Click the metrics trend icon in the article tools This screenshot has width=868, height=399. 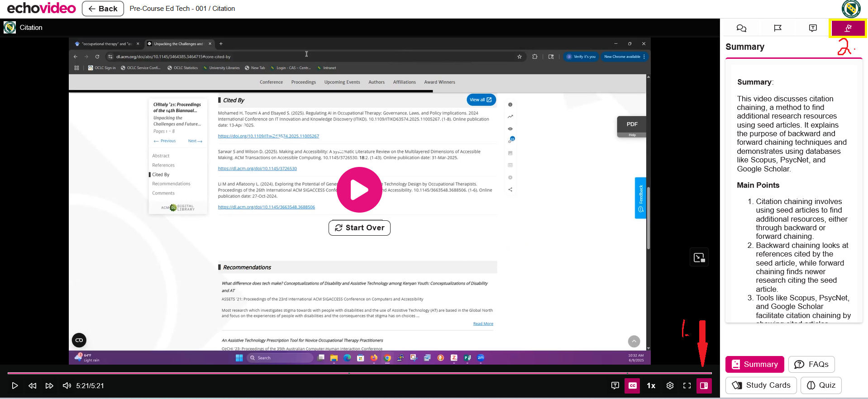[x=510, y=117]
